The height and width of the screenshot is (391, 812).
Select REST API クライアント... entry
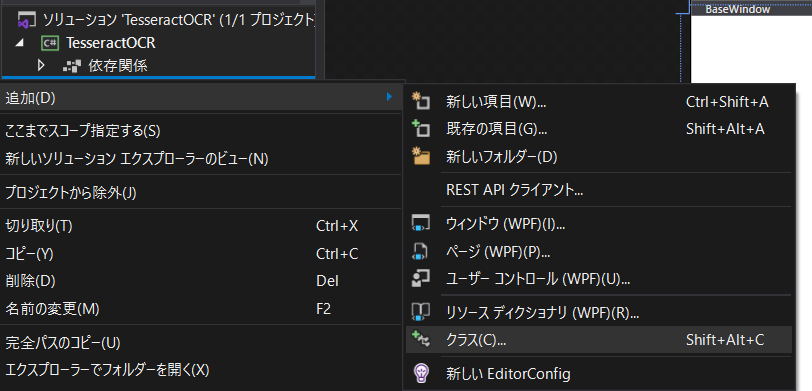pos(599,190)
